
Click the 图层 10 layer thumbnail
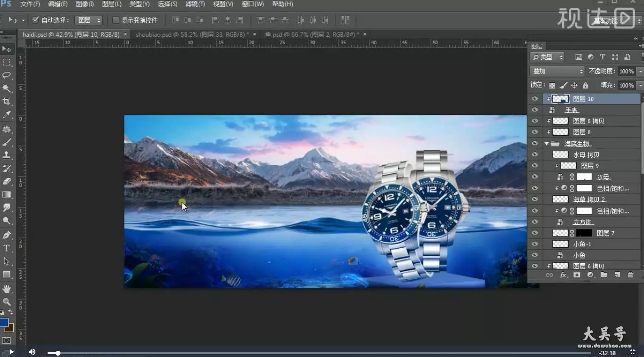[x=560, y=99]
